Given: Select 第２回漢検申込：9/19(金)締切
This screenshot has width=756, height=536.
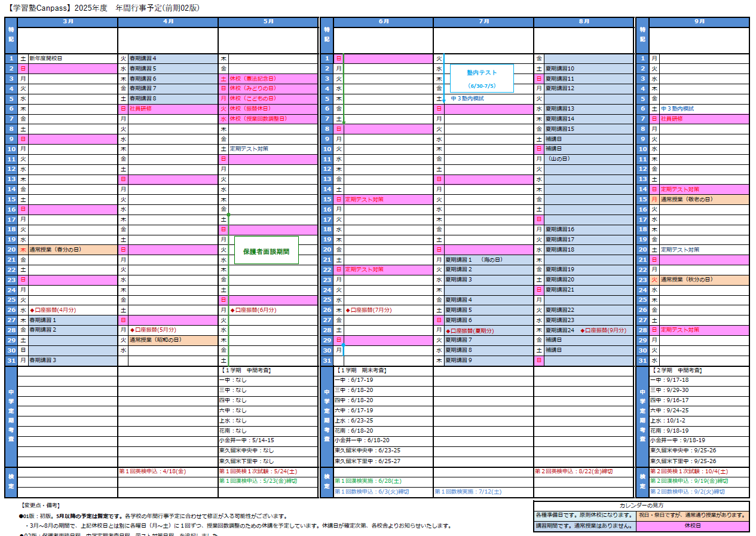Looking at the screenshot, I should [x=689, y=481].
